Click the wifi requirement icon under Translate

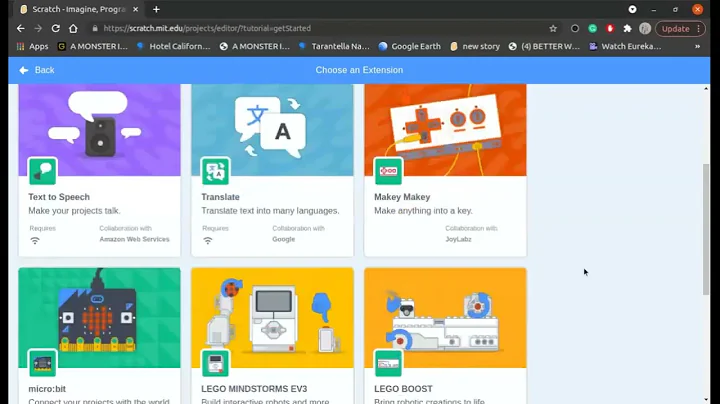click(x=208, y=241)
